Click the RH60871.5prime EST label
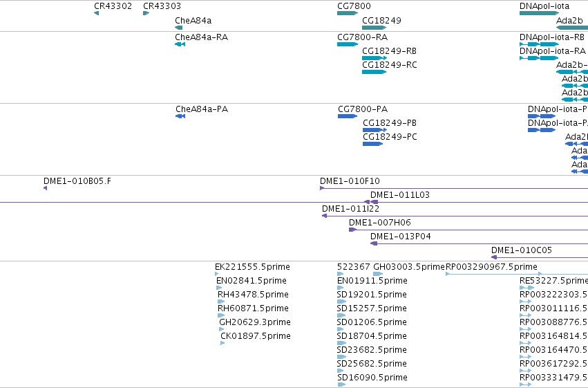This screenshot has height=388, width=588. pos(253,309)
